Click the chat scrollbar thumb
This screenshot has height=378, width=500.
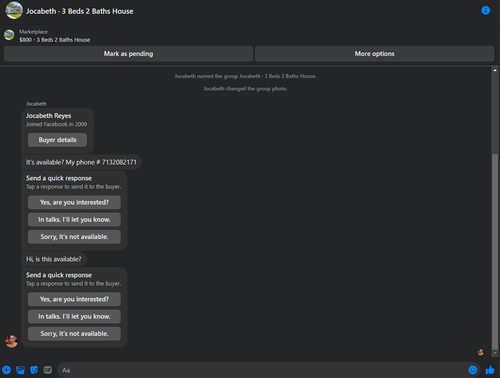(495, 252)
